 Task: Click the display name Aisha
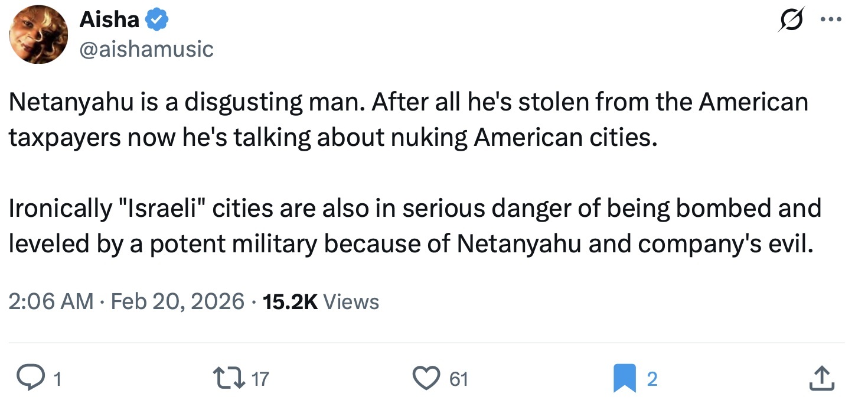point(109,20)
